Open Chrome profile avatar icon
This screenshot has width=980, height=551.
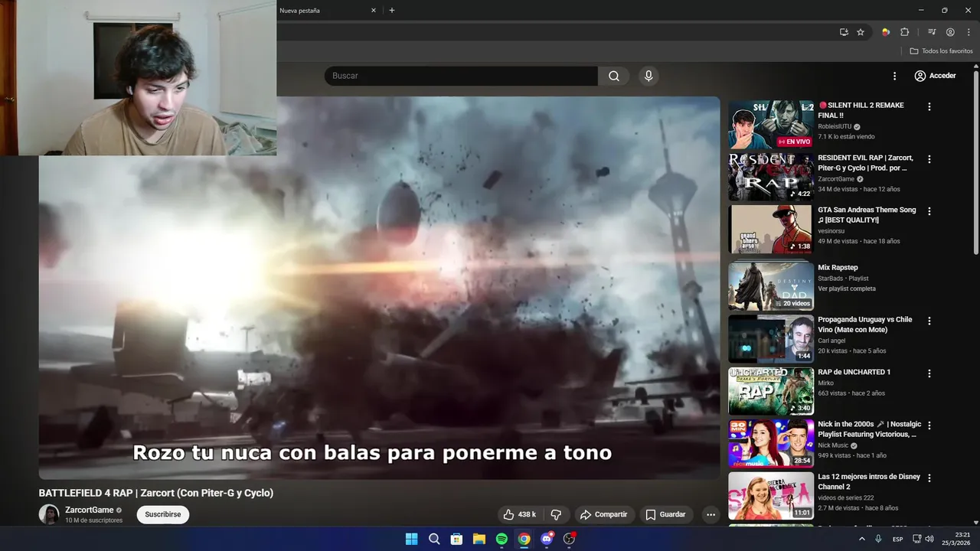click(950, 32)
